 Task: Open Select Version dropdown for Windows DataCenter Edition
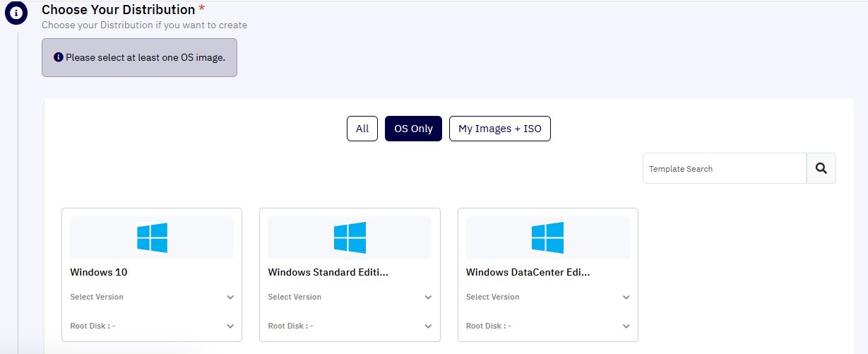pyautogui.click(x=547, y=297)
